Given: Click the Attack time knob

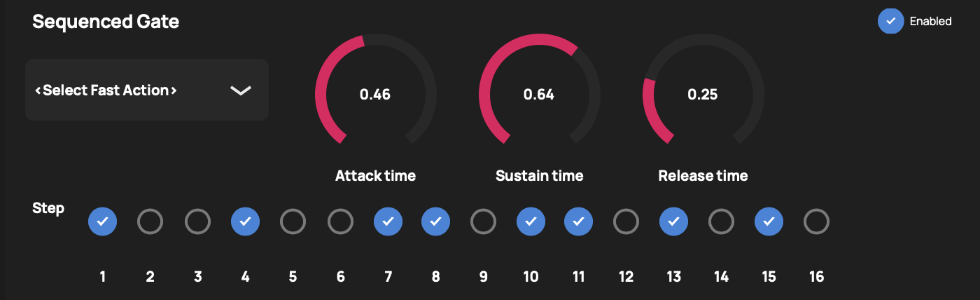Looking at the screenshot, I should tap(375, 94).
